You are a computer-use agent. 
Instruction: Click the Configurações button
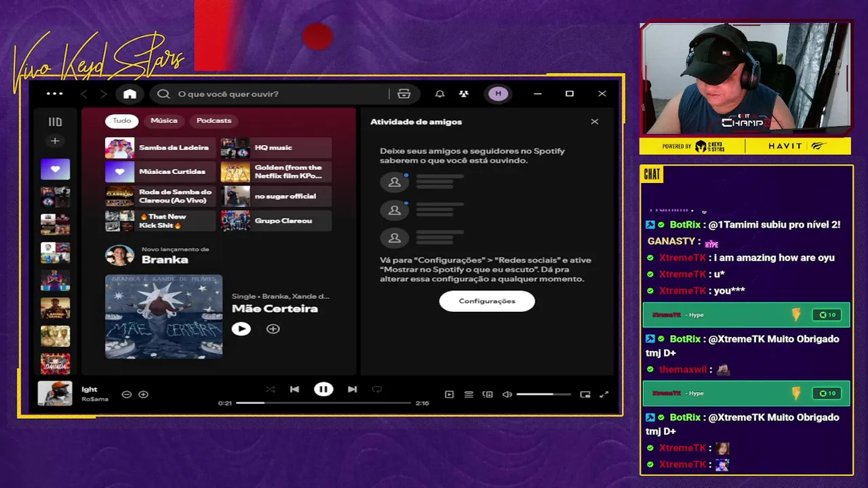[487, 301]
